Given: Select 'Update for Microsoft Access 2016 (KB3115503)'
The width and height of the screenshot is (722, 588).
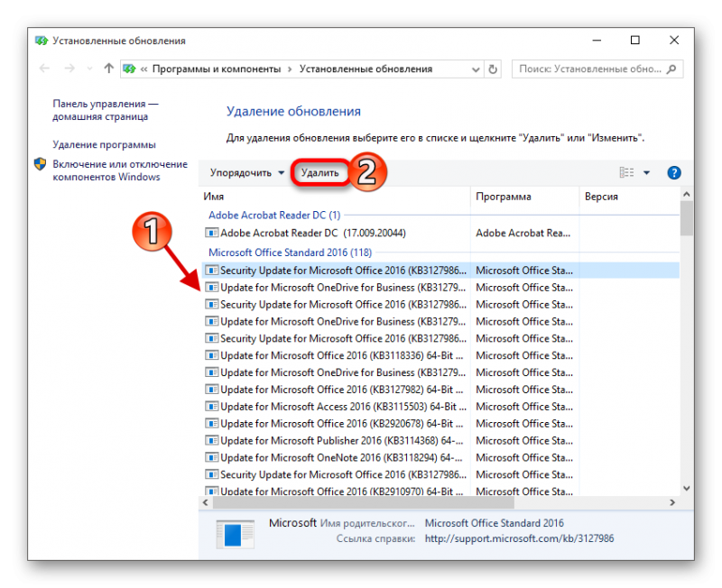Looking at the screenshot, I should (x=440, y=406).
